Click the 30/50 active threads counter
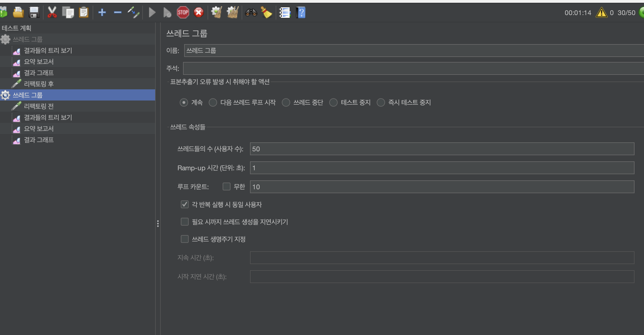The image size is (644, 335). point(626,13)
